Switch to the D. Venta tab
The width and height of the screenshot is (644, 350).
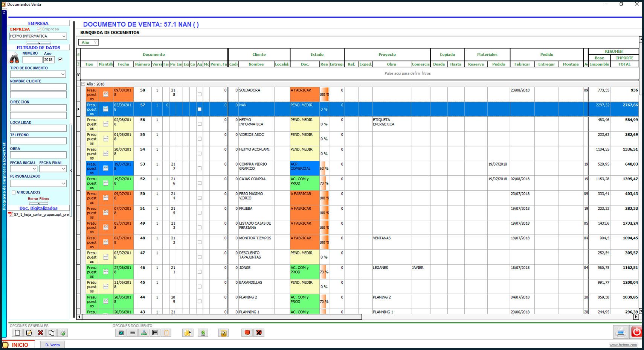[x=52, y=345]
